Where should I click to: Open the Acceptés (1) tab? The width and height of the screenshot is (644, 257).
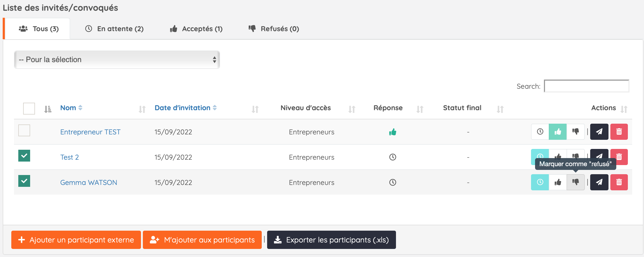click(x=196, y=29)
